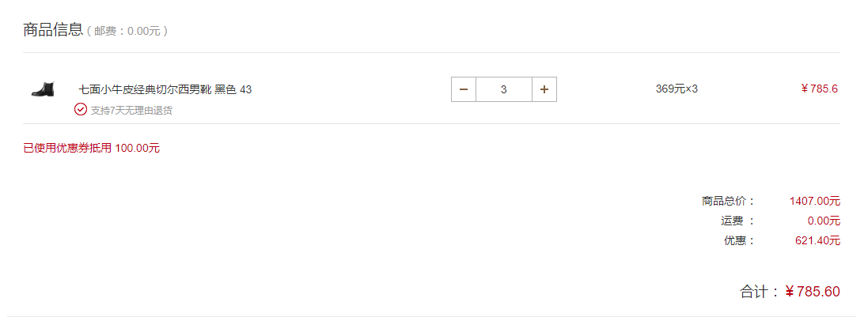The width and height of the screenshot is (868, 317).
Task: Click the 已使用优惠券抵用 100.00元 coupon notice
Action: click(x=91, y=148)
